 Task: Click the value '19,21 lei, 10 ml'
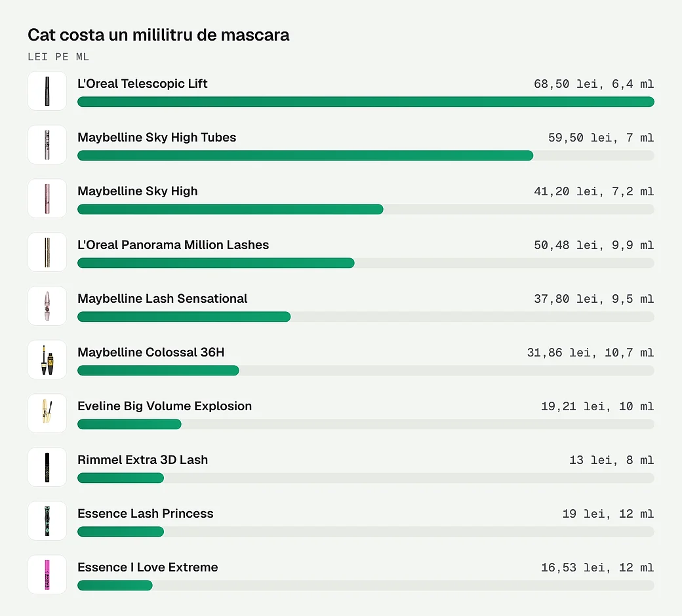597,406
